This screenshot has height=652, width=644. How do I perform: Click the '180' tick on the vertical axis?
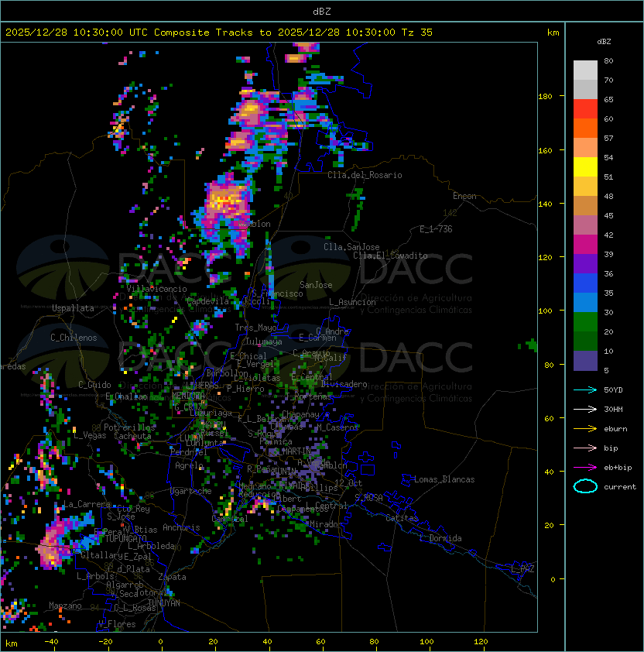click(545, 97)
